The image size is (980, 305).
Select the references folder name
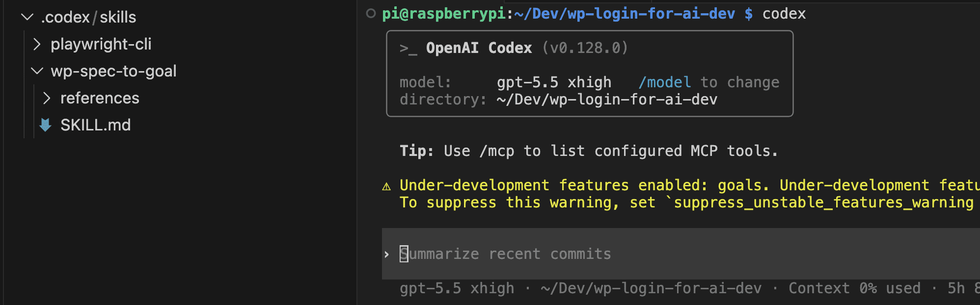coord(100,98)
